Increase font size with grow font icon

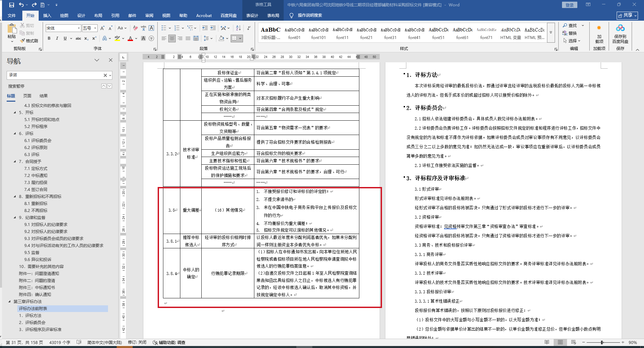click(x=102, y=28)
